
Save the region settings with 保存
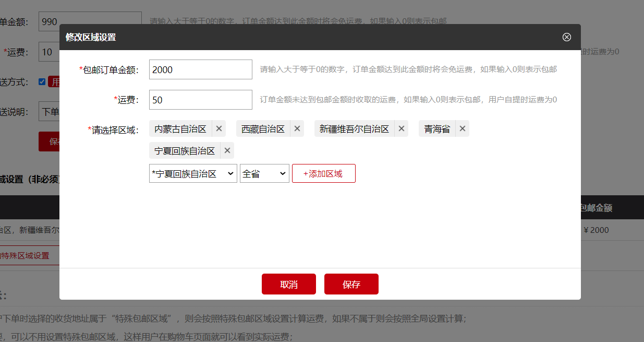(x=351, y=284)
